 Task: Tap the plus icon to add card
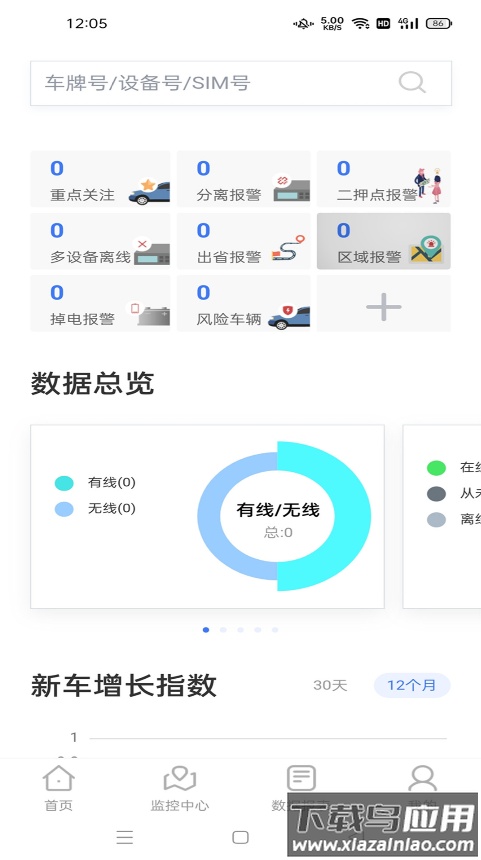tap(384, 307)
